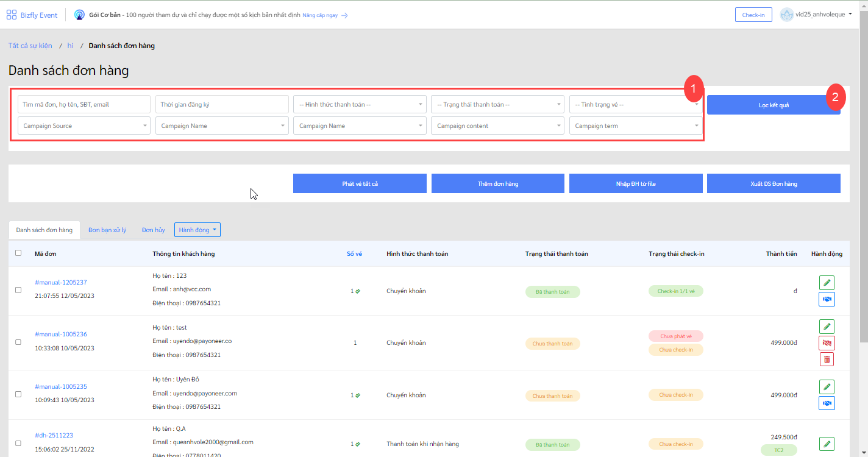Viewport: 868px width, 457px height.
Task: Check the box for order #manual-1005236
Action: (18, 342)
